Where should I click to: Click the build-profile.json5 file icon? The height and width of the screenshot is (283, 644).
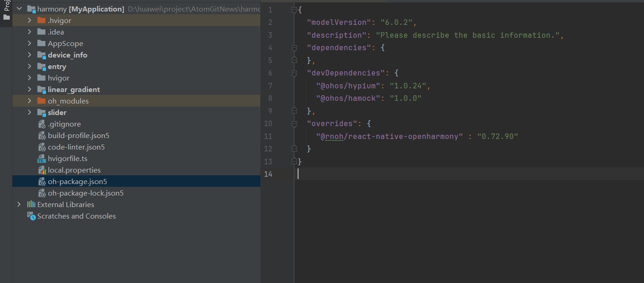pos(41,135)
